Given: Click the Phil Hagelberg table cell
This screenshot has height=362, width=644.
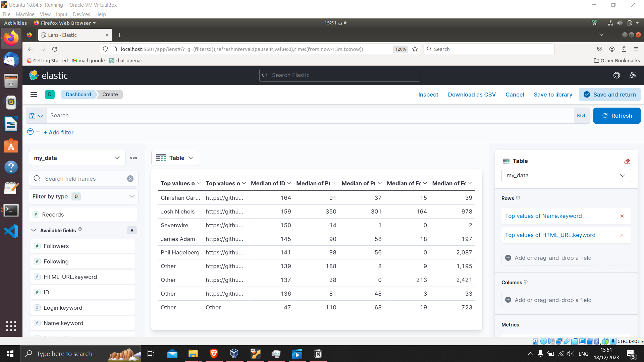Looking at the screenshot, I should [180, 252].
